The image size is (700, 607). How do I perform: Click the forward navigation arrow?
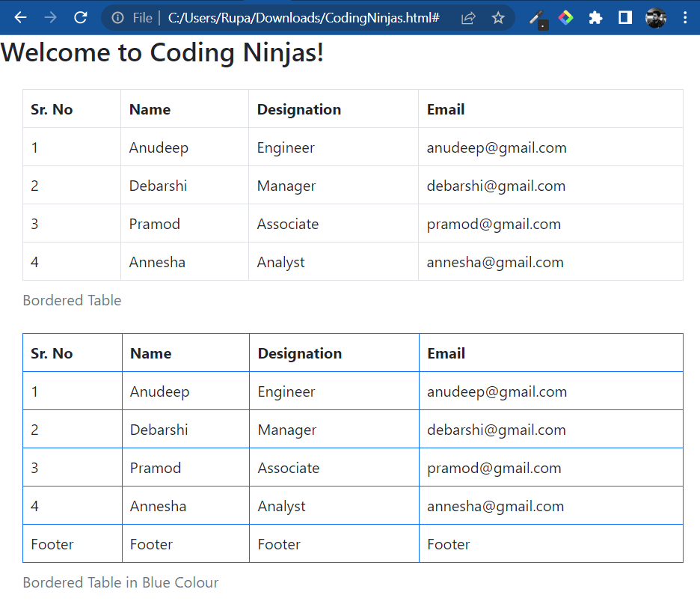pyautogui.click(x=49, y=16)
